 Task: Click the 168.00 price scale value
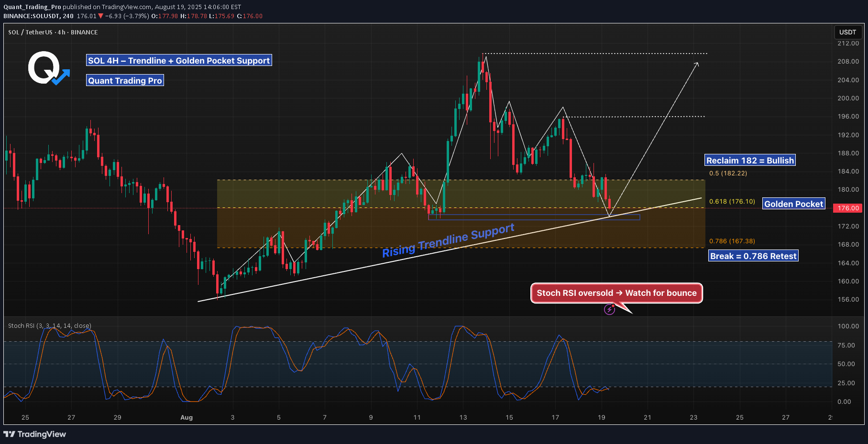click(x=848, y=244)
